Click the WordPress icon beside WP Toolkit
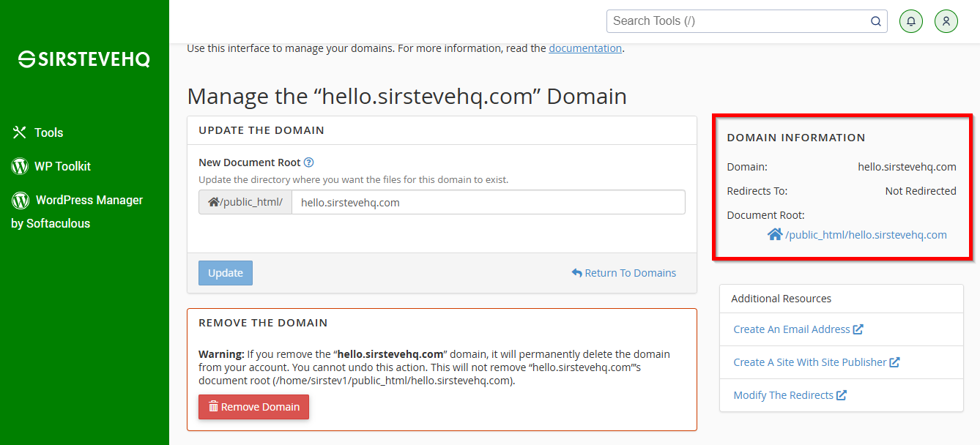Image resolution: width=980 pixels, height=445 pixels. click(x=20, y=166)
